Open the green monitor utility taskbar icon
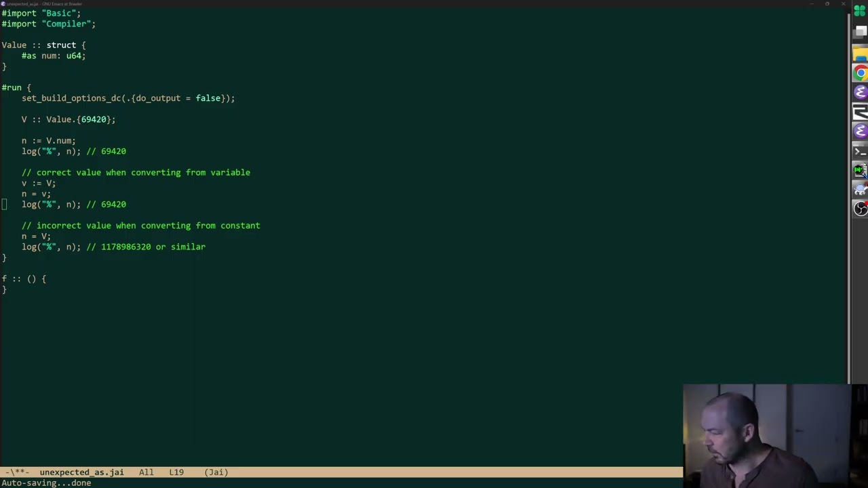Image resolution: width=868 pixels, height=488 pixels. pyautogui.click(x=860, y=170)
